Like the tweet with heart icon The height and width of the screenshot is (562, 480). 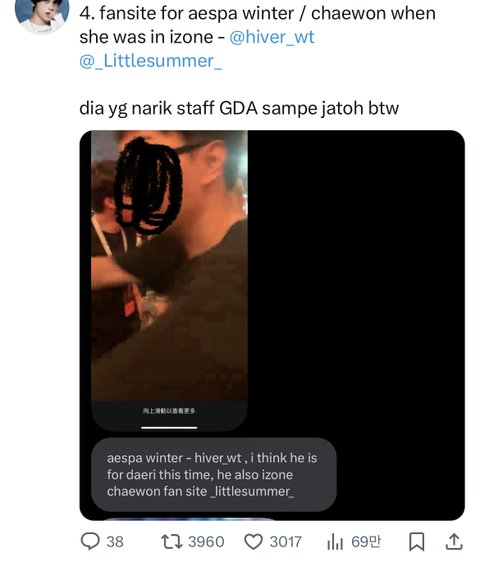[253, 542]
